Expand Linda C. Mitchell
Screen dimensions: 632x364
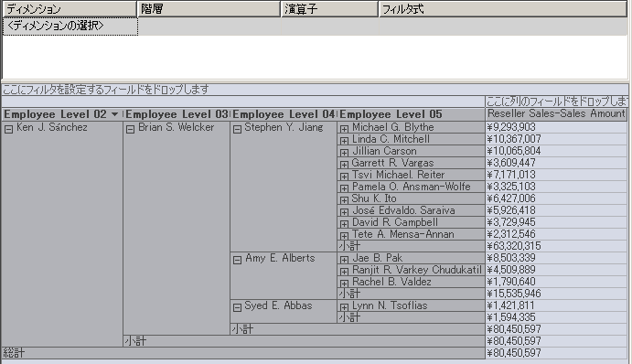click(x=344, y=141)
